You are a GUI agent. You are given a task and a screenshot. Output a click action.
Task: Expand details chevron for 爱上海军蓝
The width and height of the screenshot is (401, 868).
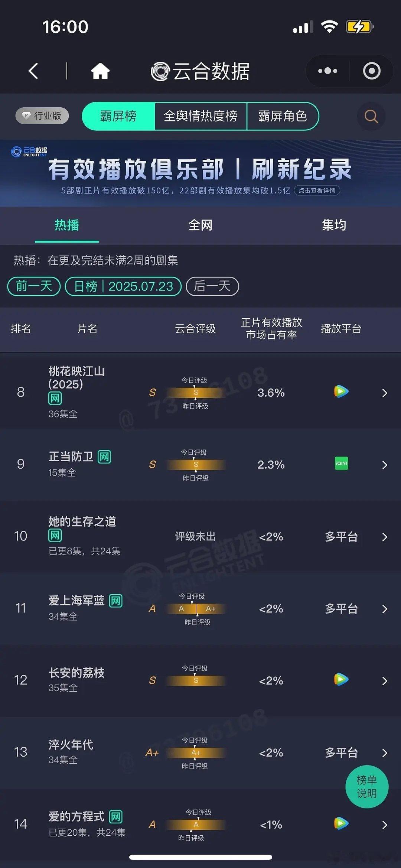[x=385, y=609]
